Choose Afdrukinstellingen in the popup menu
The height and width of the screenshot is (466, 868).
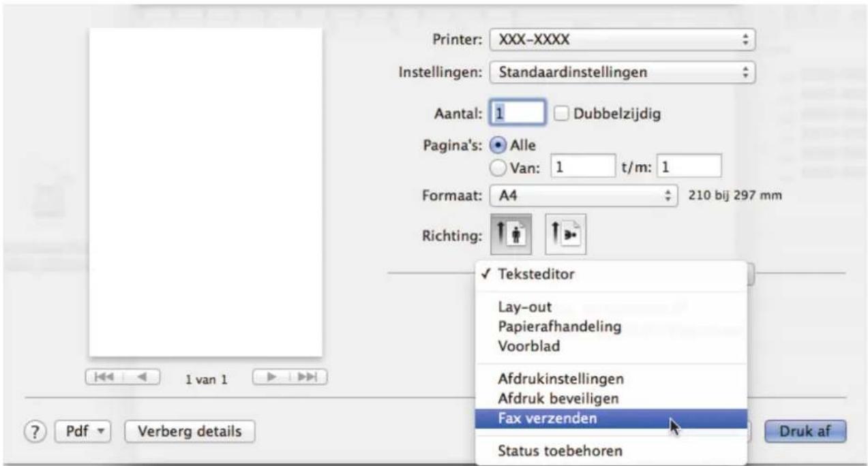pos(610,379)
